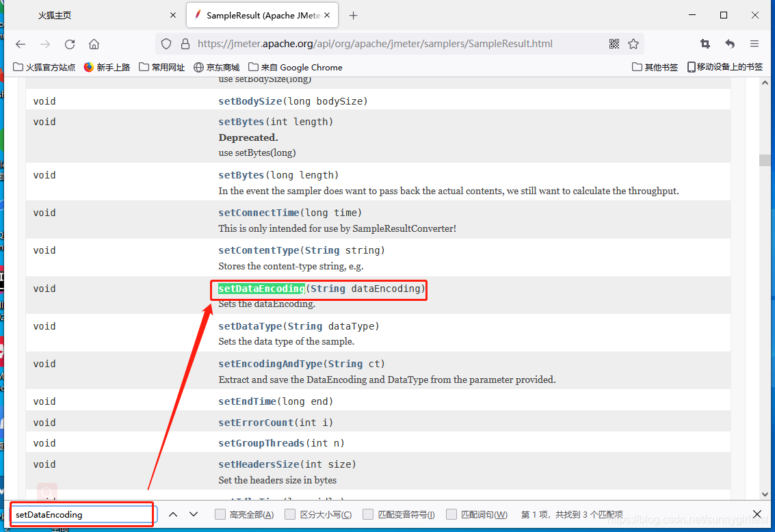775x532 pixels.
Task: Click the page scrollbar down arrow
Action: pyautogui.click(x=765, y=494)
